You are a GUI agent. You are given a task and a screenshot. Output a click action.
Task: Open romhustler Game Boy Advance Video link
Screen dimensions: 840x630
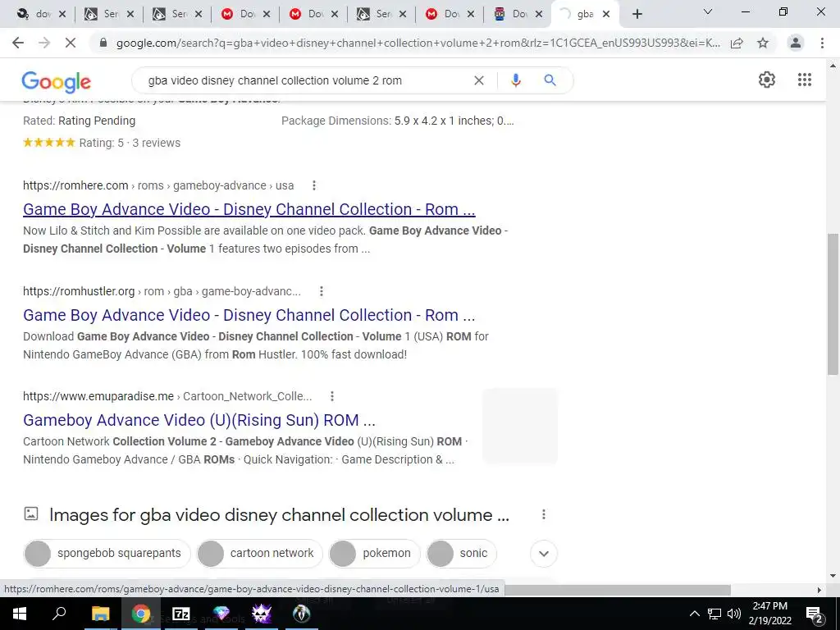pyautogui.click(x=249, y=315)
